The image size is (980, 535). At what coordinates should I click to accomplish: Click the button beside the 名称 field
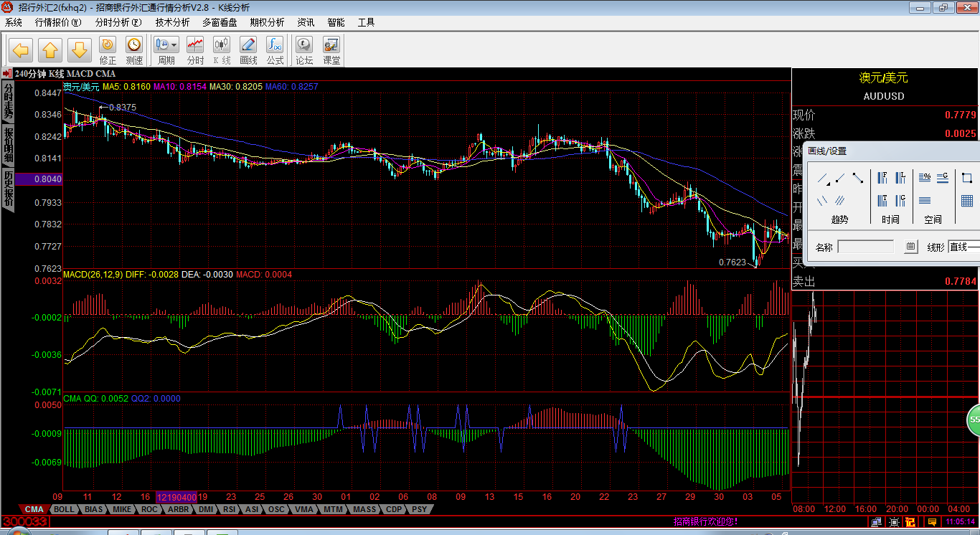tap(910, 247)
